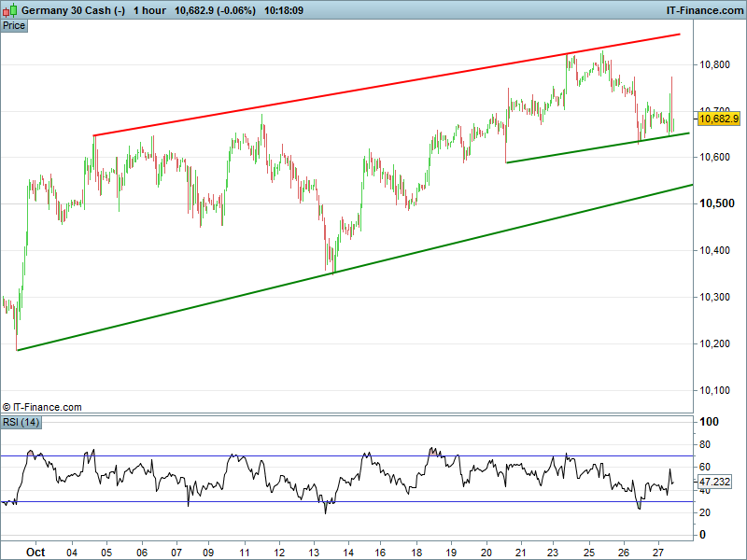Image resolution: width=747 pixels, height=560 pixels.
Task: Click the RSI axis label 60
Action: click(x=705, y=468)
